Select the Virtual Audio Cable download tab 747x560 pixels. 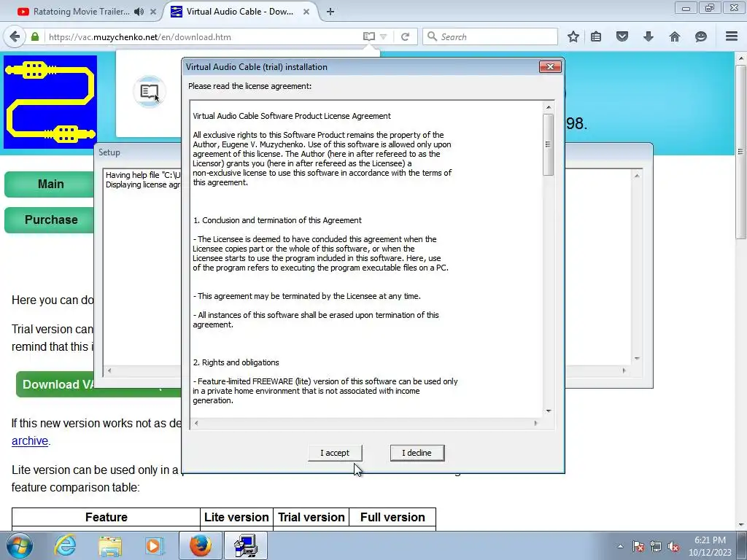(x=239, y=12)
